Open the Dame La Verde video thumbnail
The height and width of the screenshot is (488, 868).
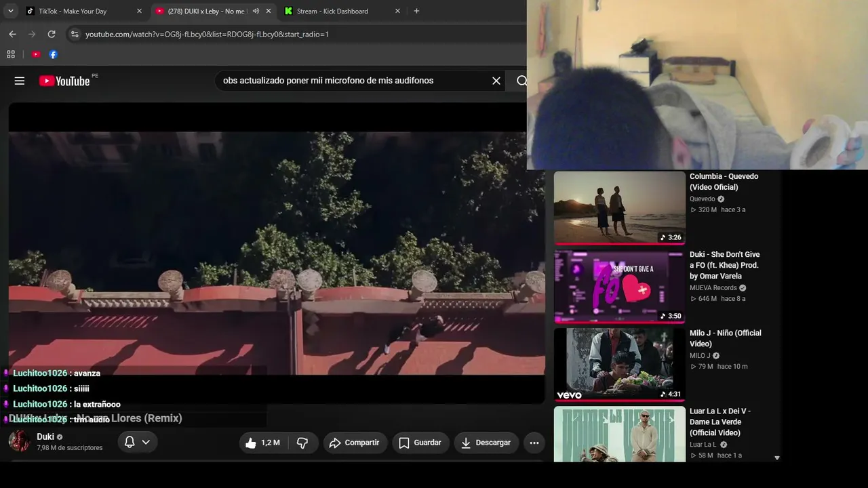620,434
